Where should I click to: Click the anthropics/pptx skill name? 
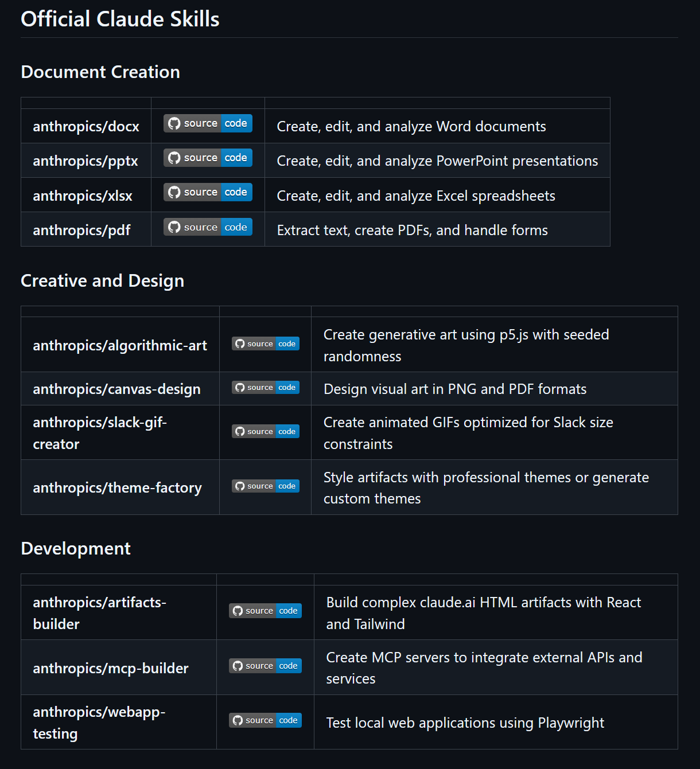click(85, 161)
